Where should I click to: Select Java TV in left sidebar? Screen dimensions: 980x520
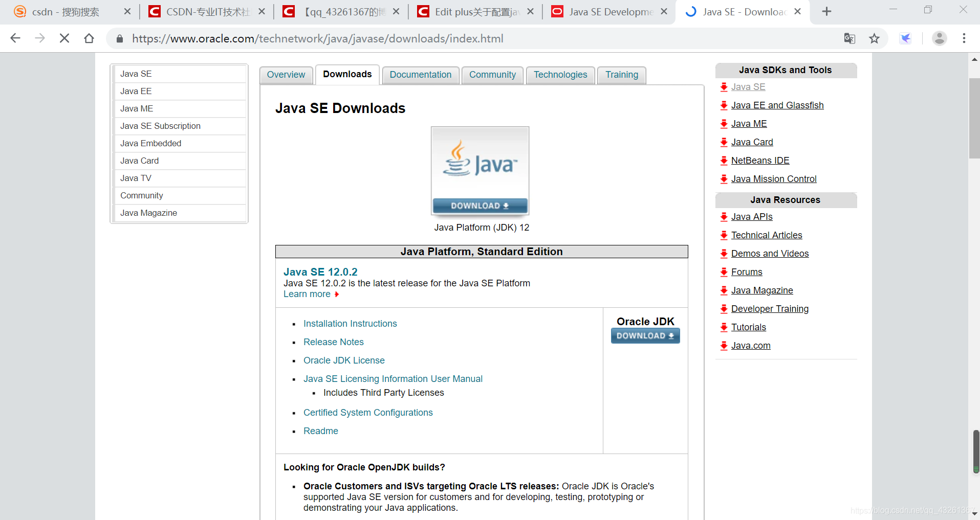pos(180,178)
